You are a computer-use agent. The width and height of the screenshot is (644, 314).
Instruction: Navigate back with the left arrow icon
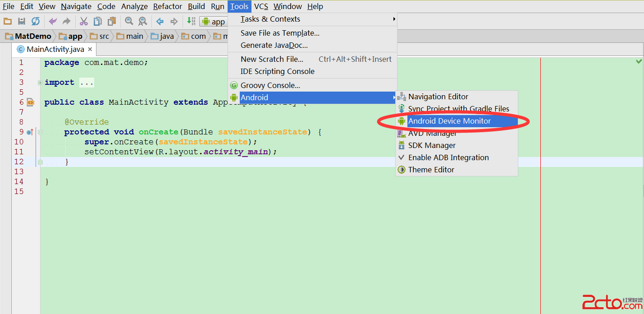(160, 21)
